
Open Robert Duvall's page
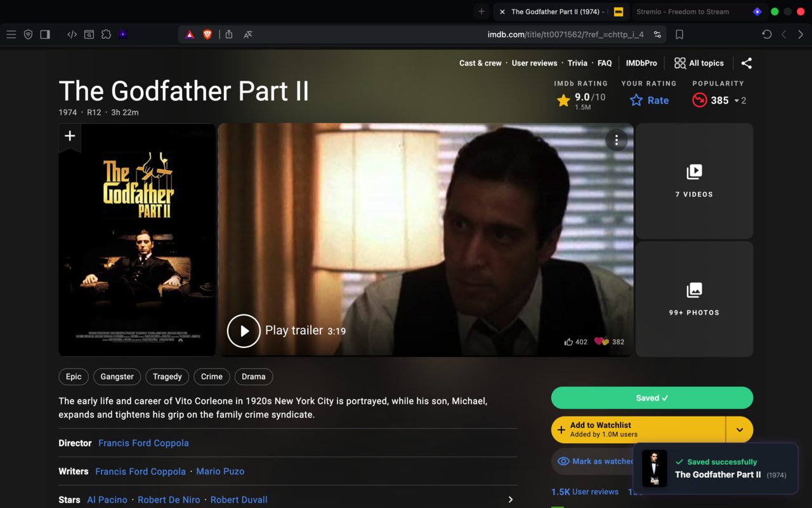coord(239,500)
